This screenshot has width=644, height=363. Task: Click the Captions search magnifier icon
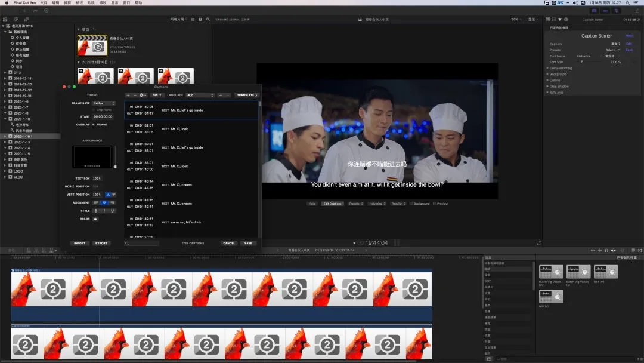[127, 244]
